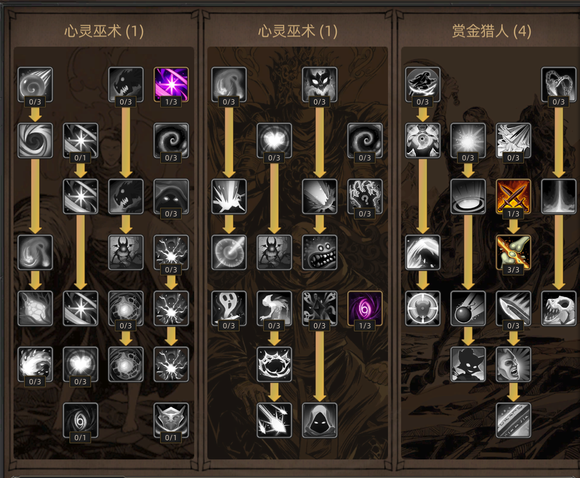Select the many-eyed toothy monster skill
The image size is (580, 478).
(320, 252)
